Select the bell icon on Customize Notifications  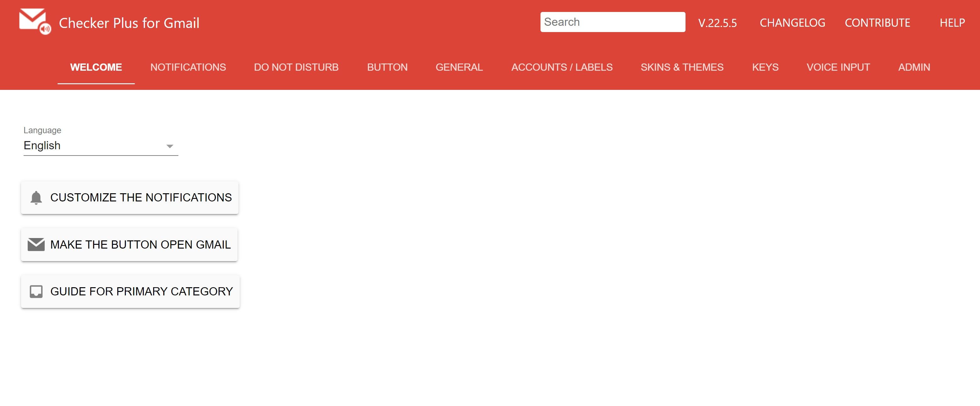click(36, 197)
